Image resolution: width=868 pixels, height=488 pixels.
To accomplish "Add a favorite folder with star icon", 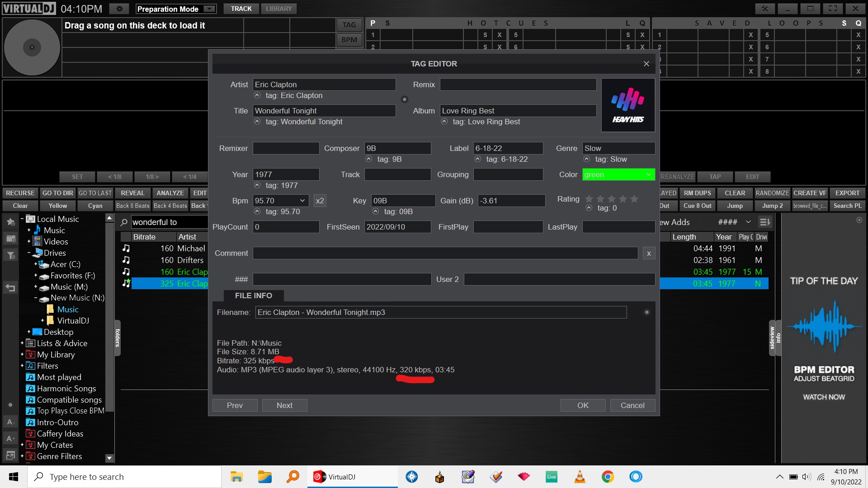I will tap(10, 222).
